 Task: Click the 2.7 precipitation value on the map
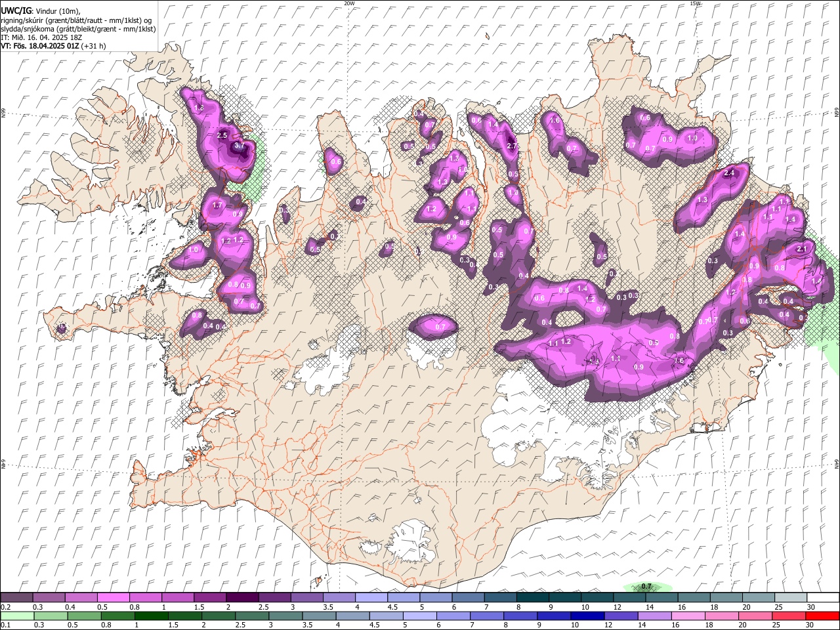point(513,146)
